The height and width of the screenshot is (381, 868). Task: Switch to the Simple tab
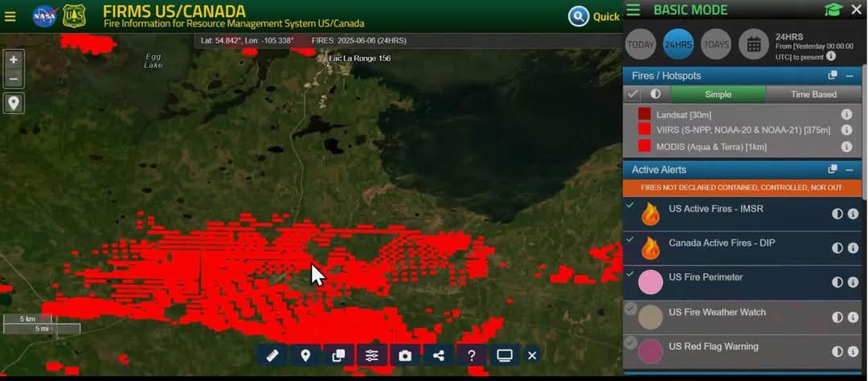(x=718, y=95)
